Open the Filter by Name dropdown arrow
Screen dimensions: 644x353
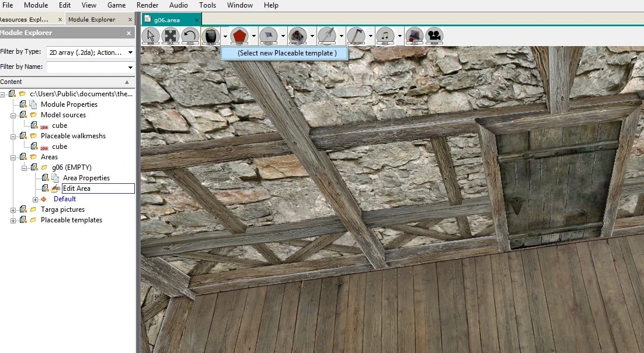click(x=130, y=67)
